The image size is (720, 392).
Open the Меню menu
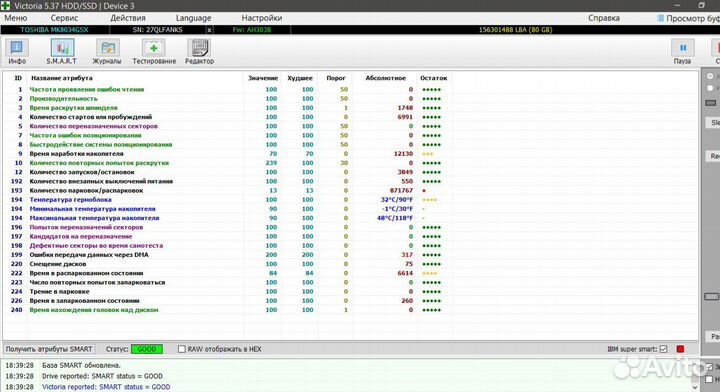[x=16, y=18]
